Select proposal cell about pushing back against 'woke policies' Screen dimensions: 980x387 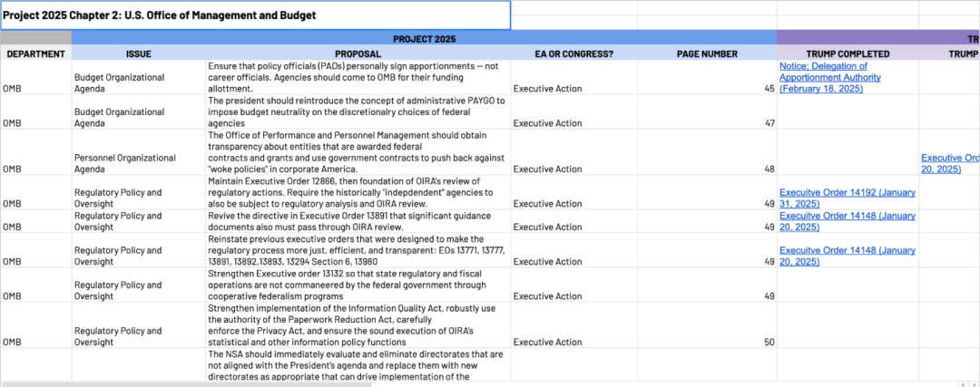tap(358, 152)
